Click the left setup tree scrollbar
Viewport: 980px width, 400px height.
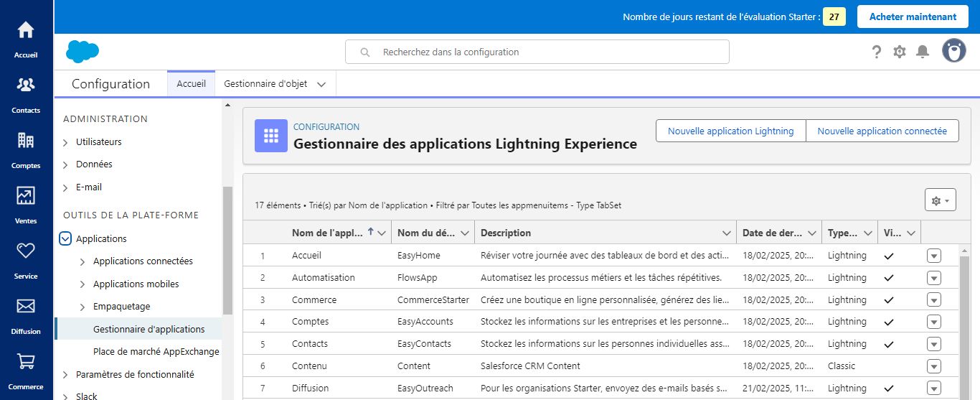click(227, 251)
